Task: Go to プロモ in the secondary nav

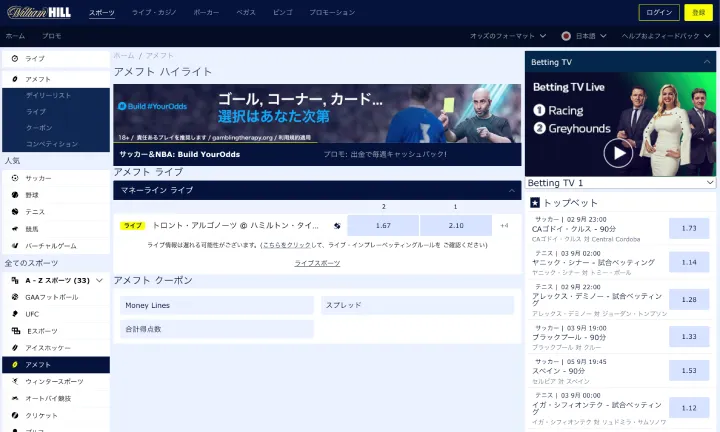Action: coord(51,36)
